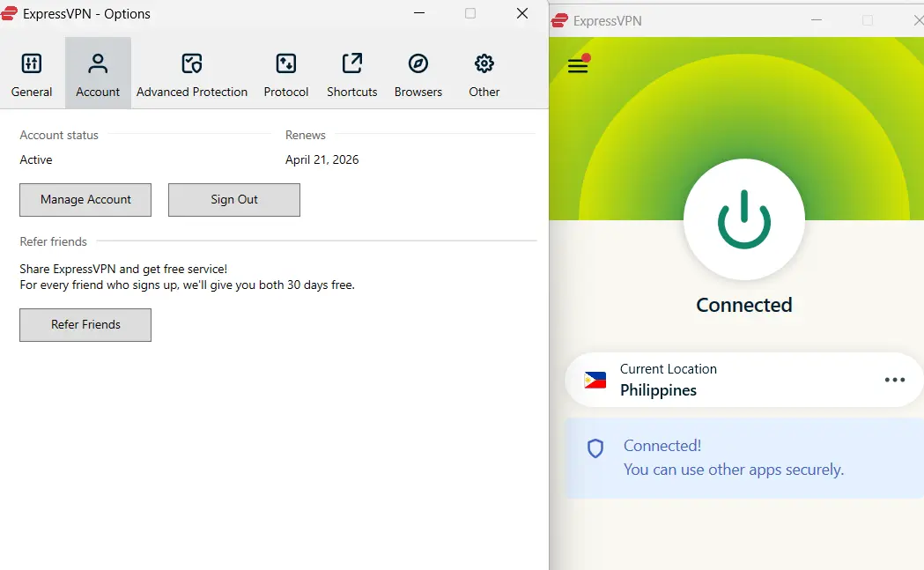The height and width of the screenshot is (570, 924).
Task: Click the ExpressVPN logo in Options title bar
Action: pos(10,13)
